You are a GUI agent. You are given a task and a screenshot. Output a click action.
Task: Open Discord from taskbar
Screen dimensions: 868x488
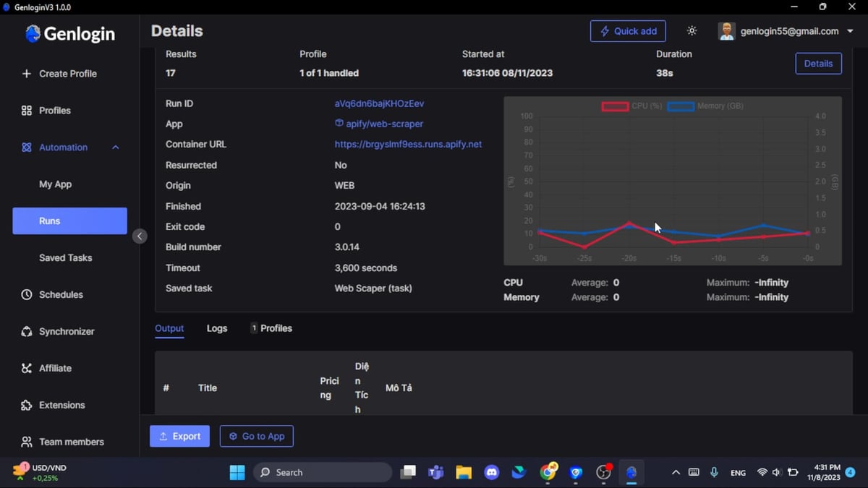click(x=492, y=473)
